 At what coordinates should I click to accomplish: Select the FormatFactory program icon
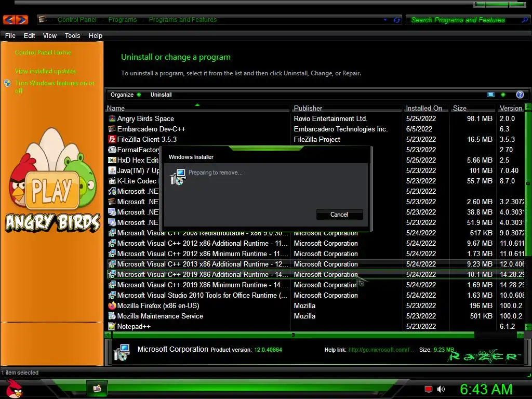[112, 150]
